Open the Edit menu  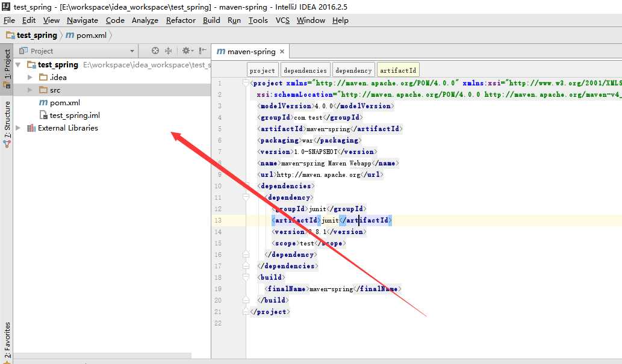point(29,20)
